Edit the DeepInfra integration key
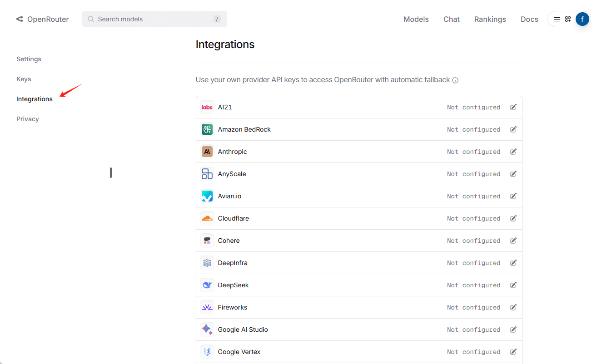602x364 pixels. (513, 263)
